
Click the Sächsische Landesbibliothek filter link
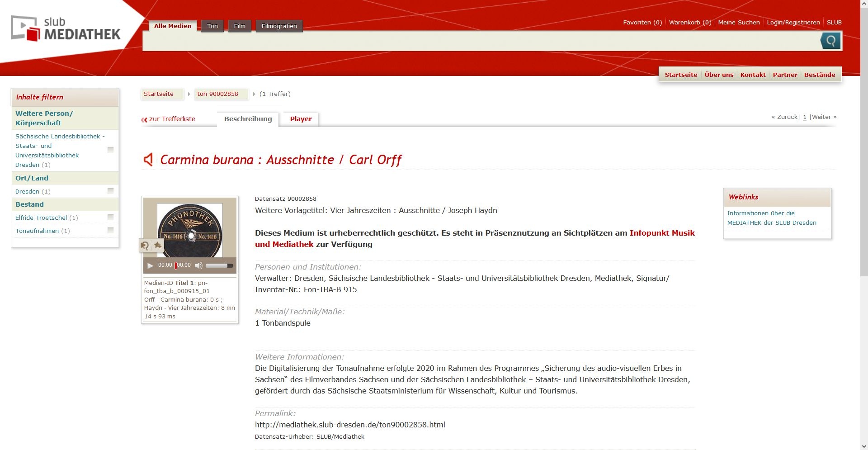coord(60,150)
